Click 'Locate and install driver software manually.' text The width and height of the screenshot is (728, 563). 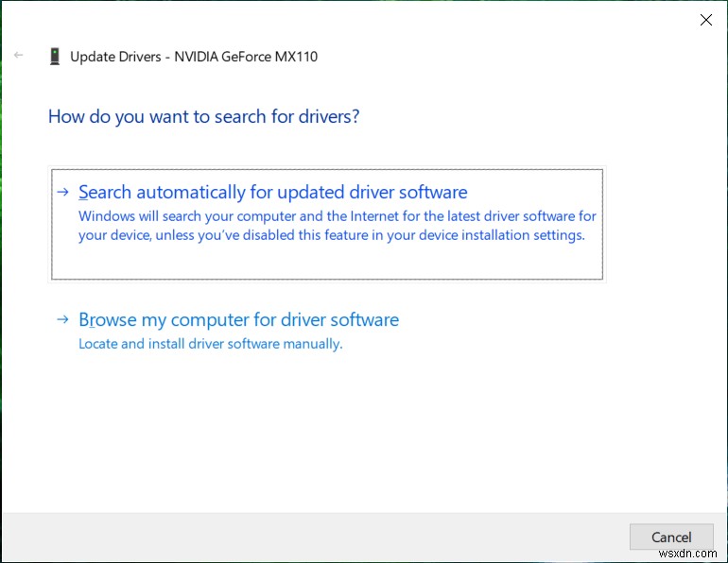coord(210,344)
